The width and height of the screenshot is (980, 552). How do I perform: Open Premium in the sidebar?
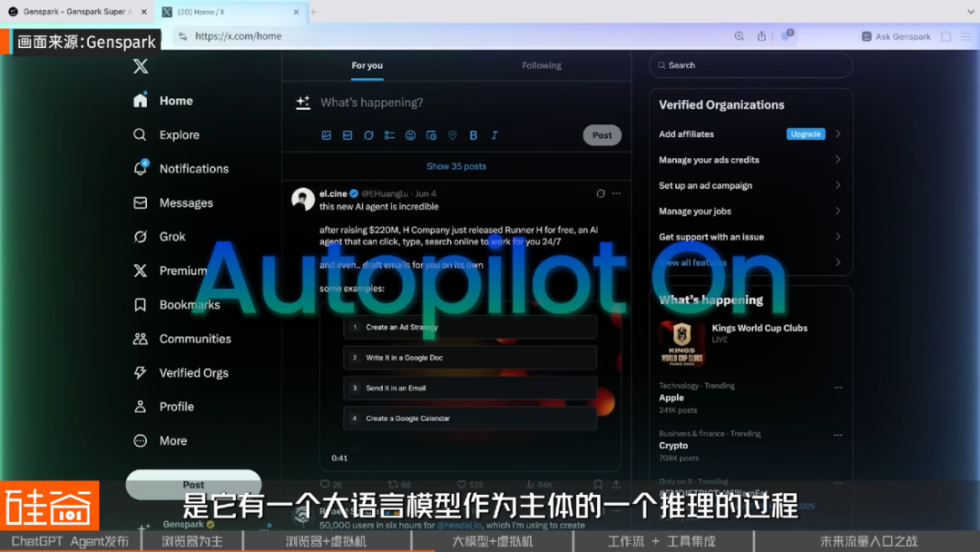170,270
